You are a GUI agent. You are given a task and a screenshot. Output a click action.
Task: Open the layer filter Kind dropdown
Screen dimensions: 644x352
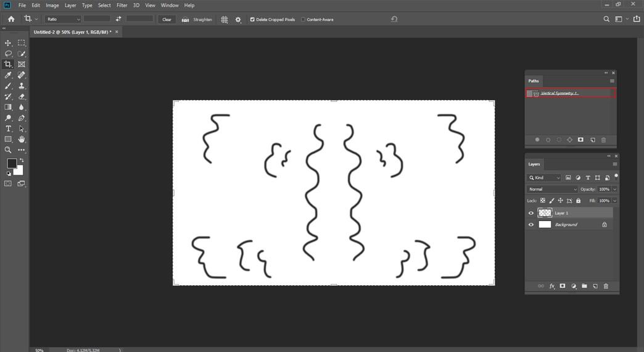coord(544,178)
